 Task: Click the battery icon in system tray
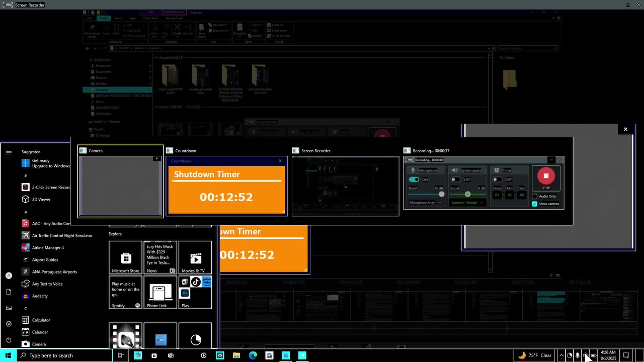point(594,355)
